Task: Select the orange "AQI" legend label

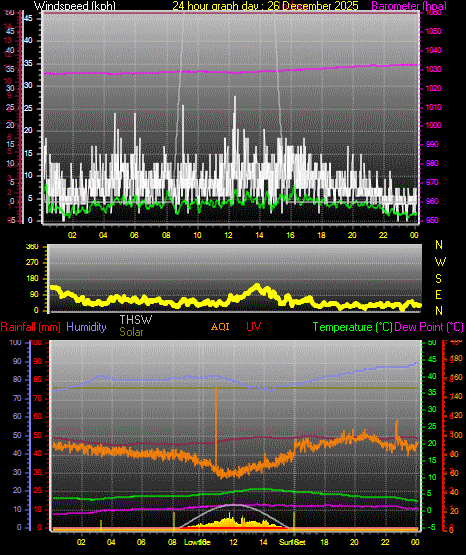Action: click(220, 327)
